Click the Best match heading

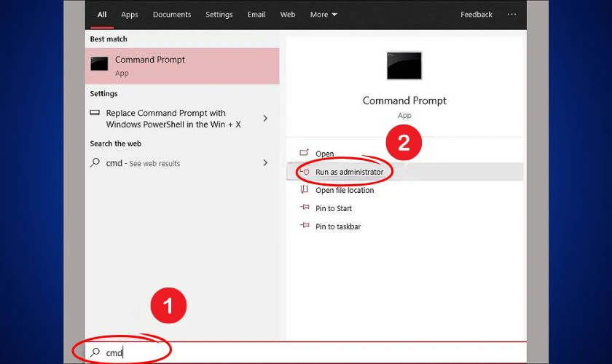pos(109,39)
